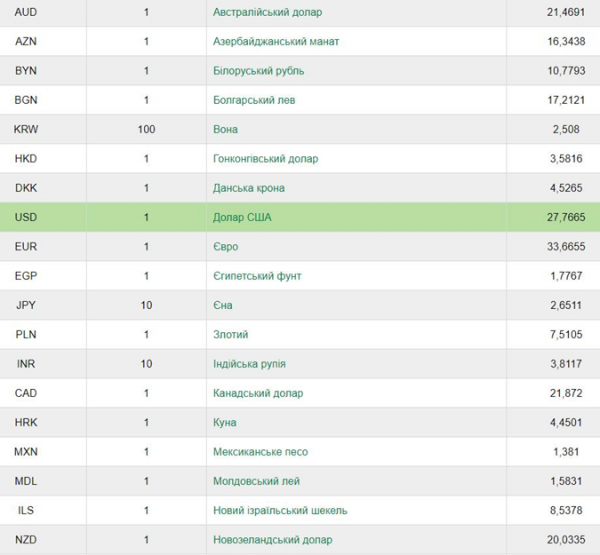Open the Злотий currency link

pos(230,335)
